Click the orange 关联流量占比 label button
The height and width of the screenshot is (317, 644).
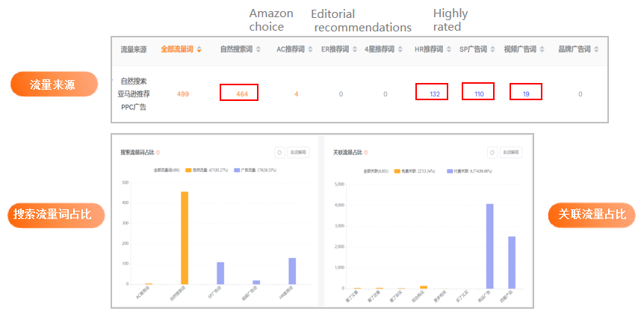point(592,215)
